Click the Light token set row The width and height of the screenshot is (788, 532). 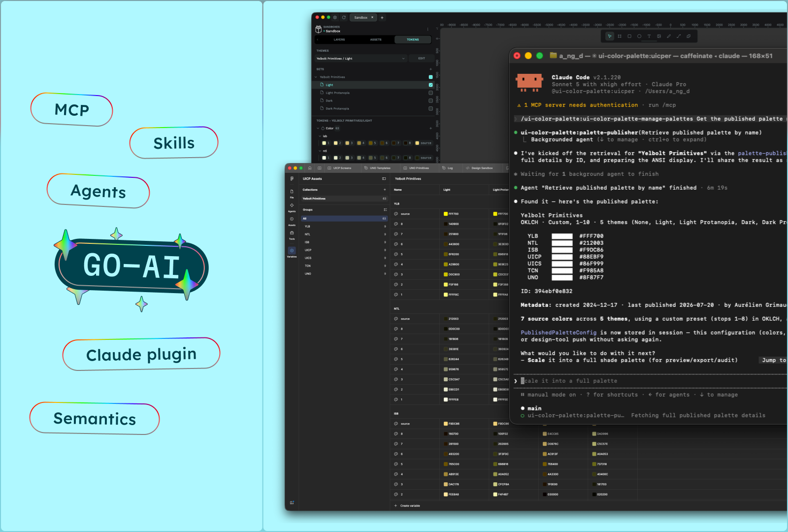374,85
